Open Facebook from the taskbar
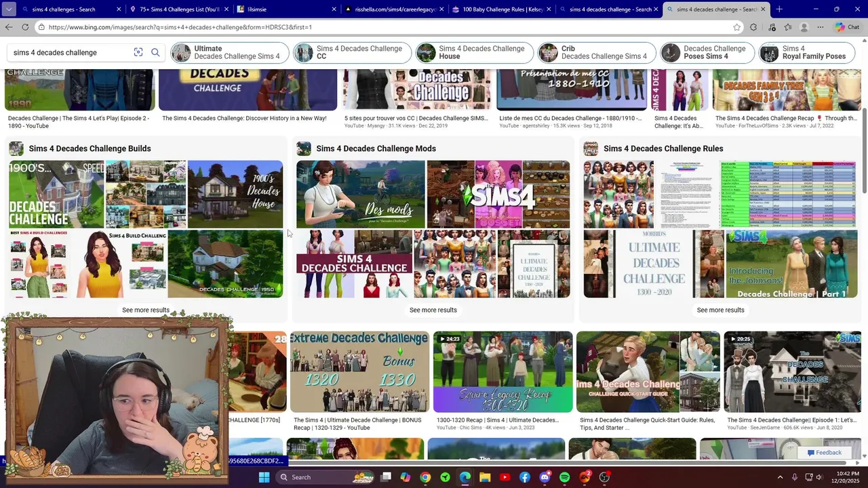The height and width of the screenshot is (488, 868). (525, 477)
